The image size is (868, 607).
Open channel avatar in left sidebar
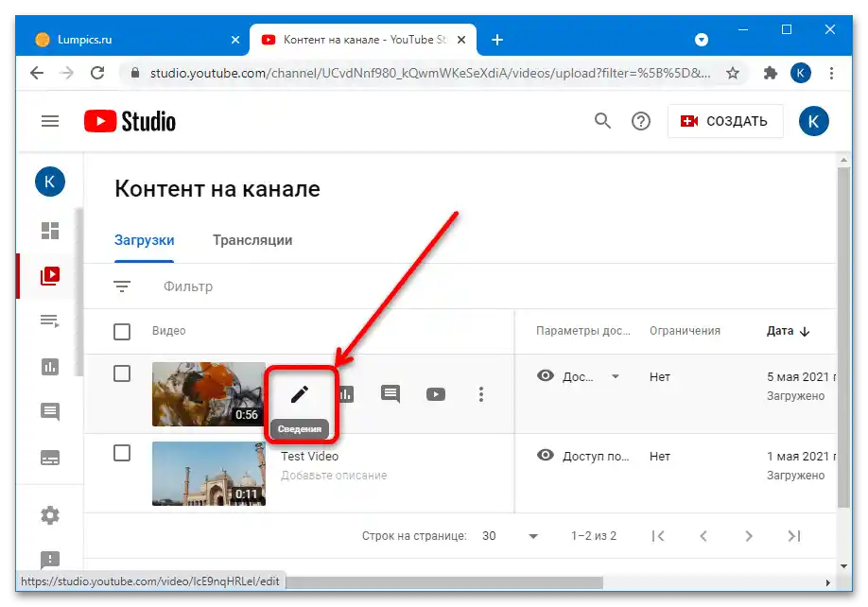pyautogui.click(x=50, y=182)
